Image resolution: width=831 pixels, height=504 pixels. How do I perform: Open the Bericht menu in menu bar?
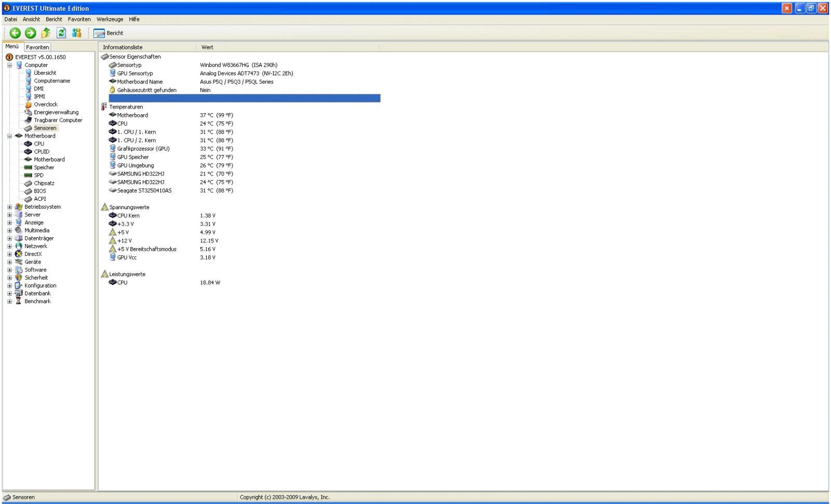[x=53, y=19]
